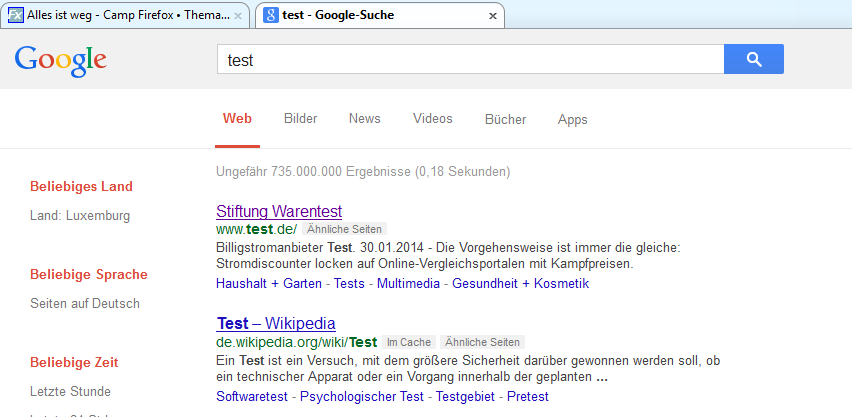Open the Haushalt + Garten sitelink
The height and width of the screenshot is (417, 852).
tap(269, 283)
